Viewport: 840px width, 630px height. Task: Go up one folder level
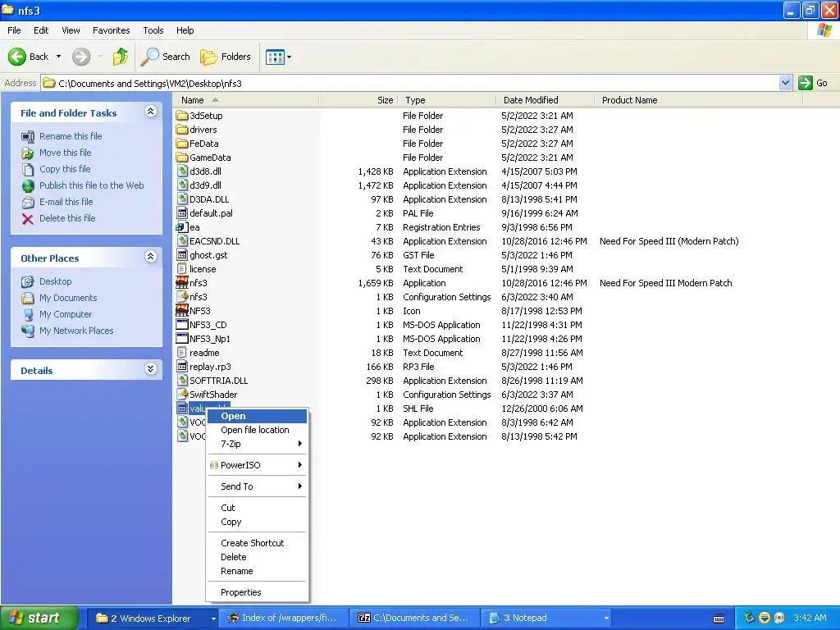120,57
